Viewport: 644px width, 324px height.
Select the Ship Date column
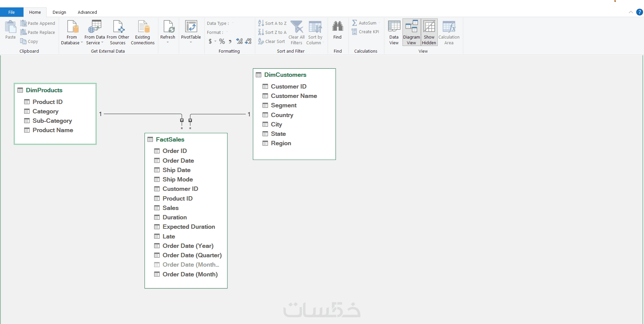pos(176,170)
